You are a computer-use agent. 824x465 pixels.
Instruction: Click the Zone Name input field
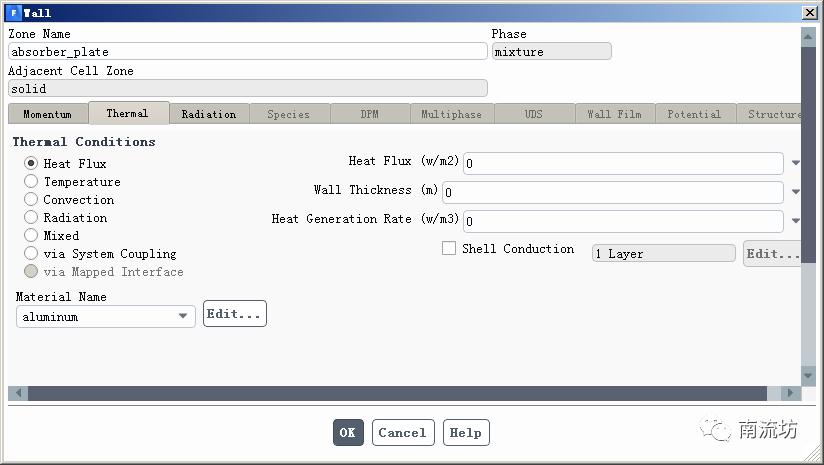tap(248, 51)
